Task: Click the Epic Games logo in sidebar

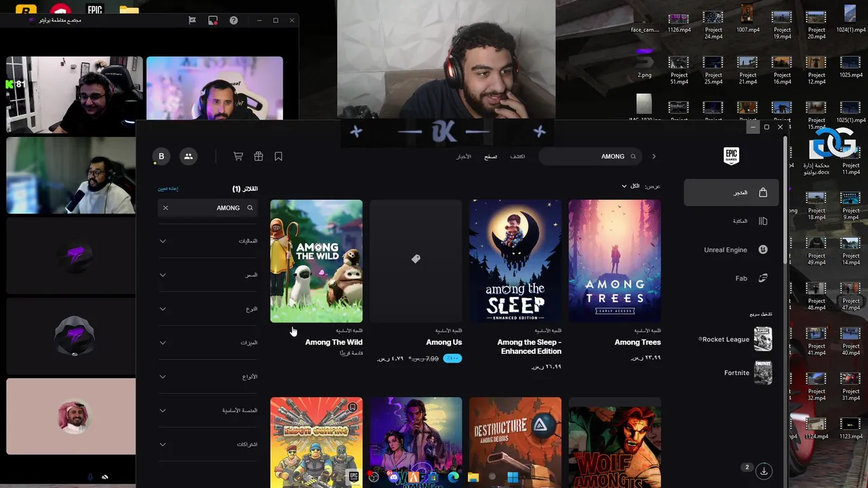Action: 731,156
